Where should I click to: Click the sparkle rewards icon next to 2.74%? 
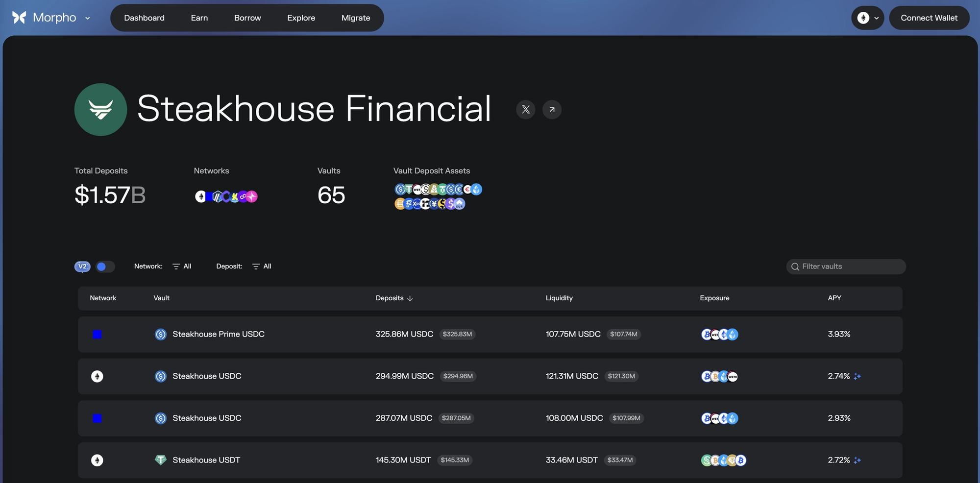coord(857,376)
